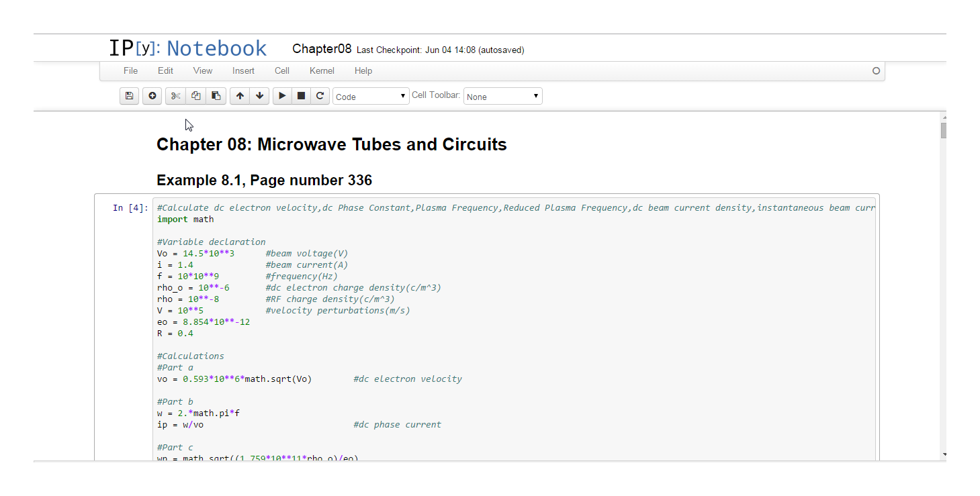
Task: Expand the Cell Toolbar dropdown set to None
Action: 502,97
